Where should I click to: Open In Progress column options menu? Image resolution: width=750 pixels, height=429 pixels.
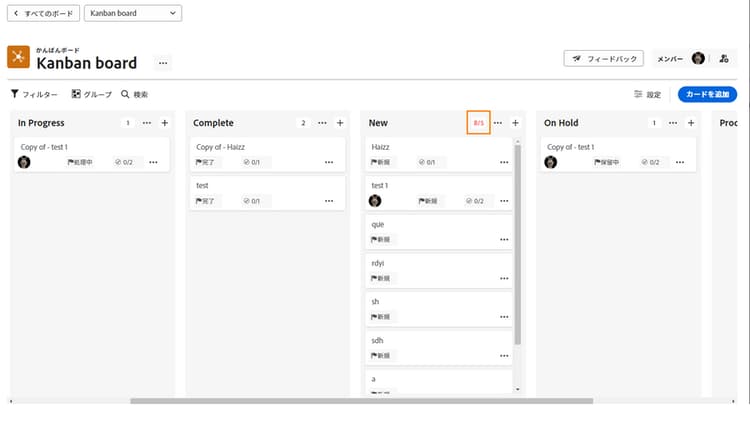[x=147, y=123]
